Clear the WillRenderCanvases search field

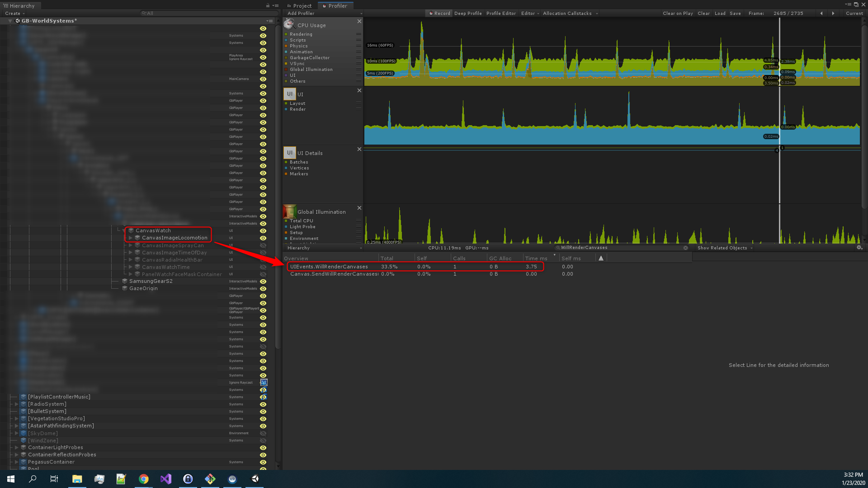click(x=685, y=248)
